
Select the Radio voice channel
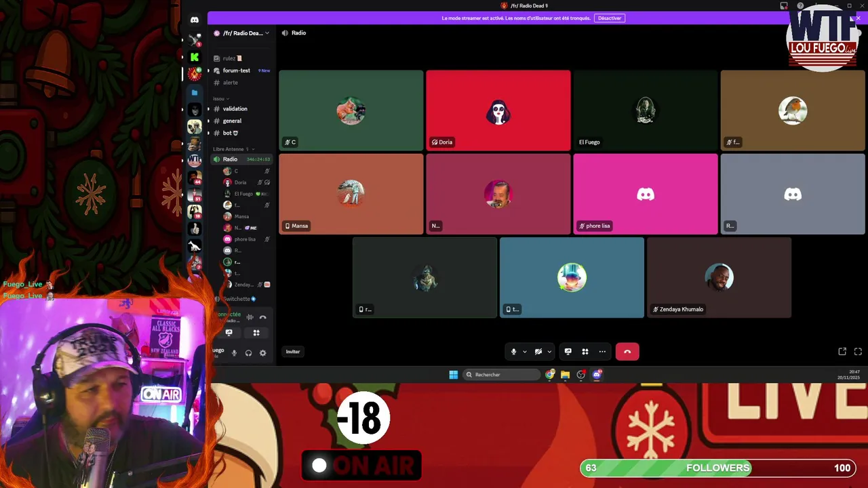pos(241,159)
